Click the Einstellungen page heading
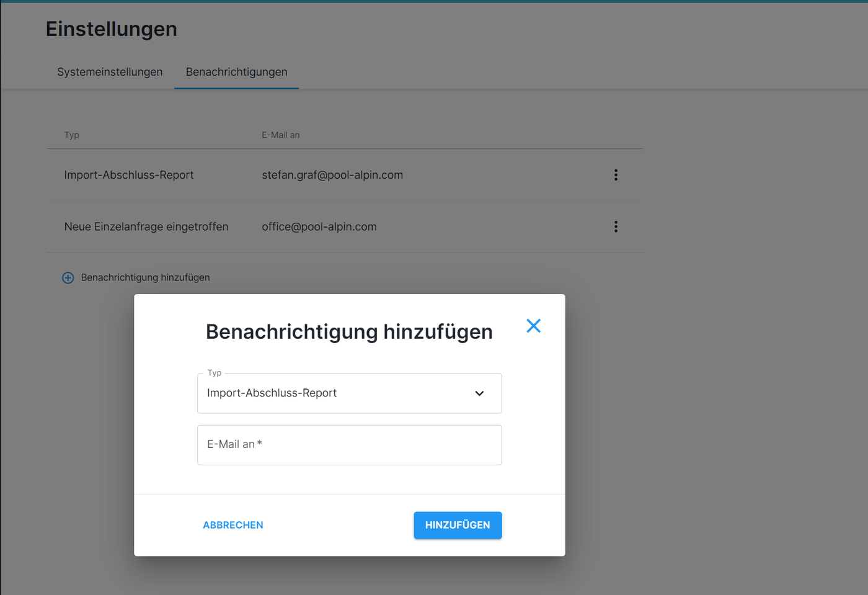This screenshot has height=595, width=868. point(112,29)
